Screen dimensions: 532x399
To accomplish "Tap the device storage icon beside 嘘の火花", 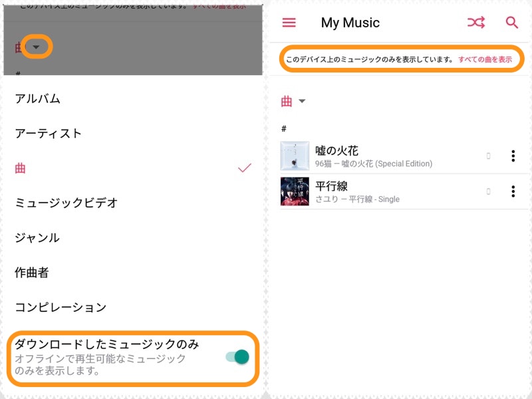I will pyautogui.click(x=489, y=156).
